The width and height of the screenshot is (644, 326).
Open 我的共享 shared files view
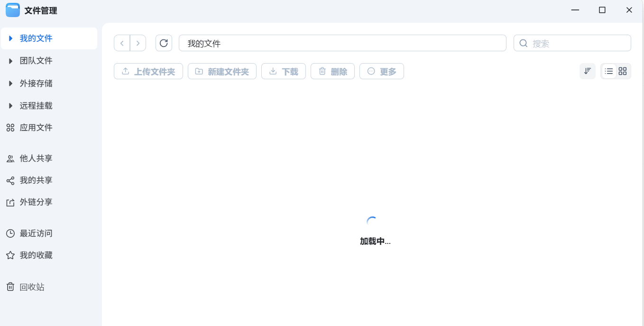click(x=36, y=180)
